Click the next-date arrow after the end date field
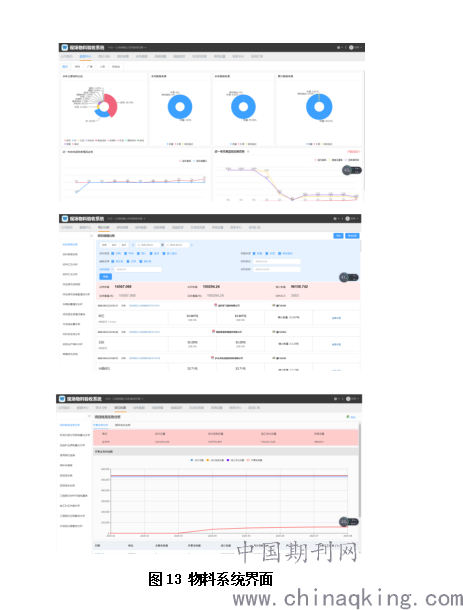Screen dimensions: 463x610 pos(191,245)
